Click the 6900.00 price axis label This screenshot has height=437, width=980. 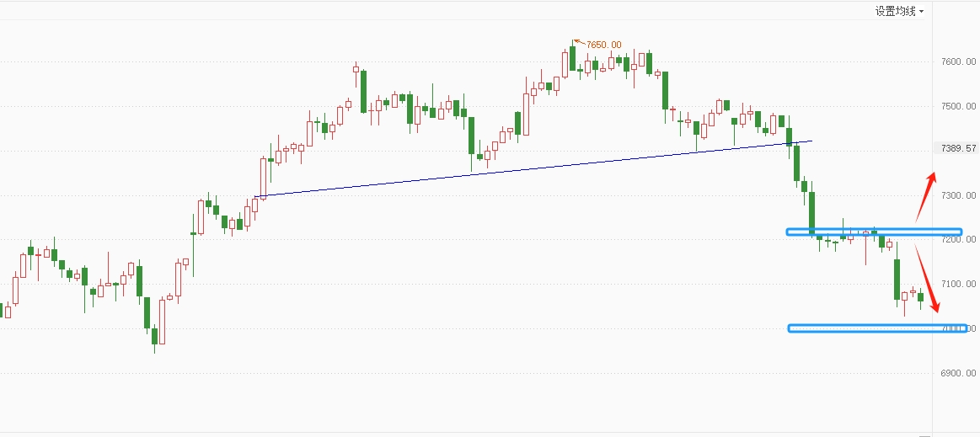point(958,373)
